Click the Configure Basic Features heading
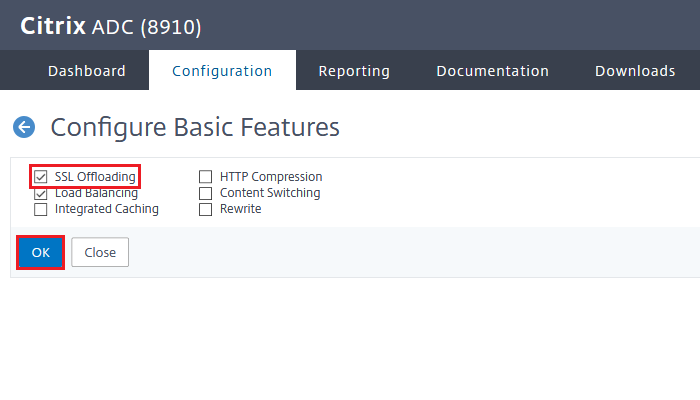 [x=195, y=127]
